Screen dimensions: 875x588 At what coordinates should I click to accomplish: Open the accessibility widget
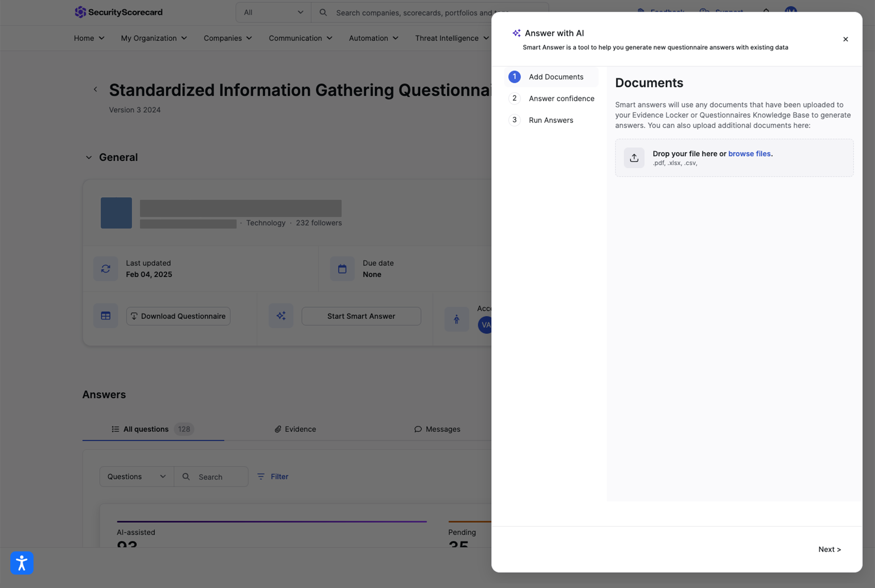tap(22, 563)
